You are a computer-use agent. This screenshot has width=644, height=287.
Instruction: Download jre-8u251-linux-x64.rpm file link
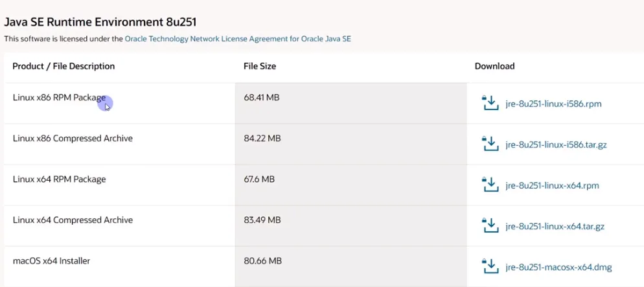tap(552, 185)
